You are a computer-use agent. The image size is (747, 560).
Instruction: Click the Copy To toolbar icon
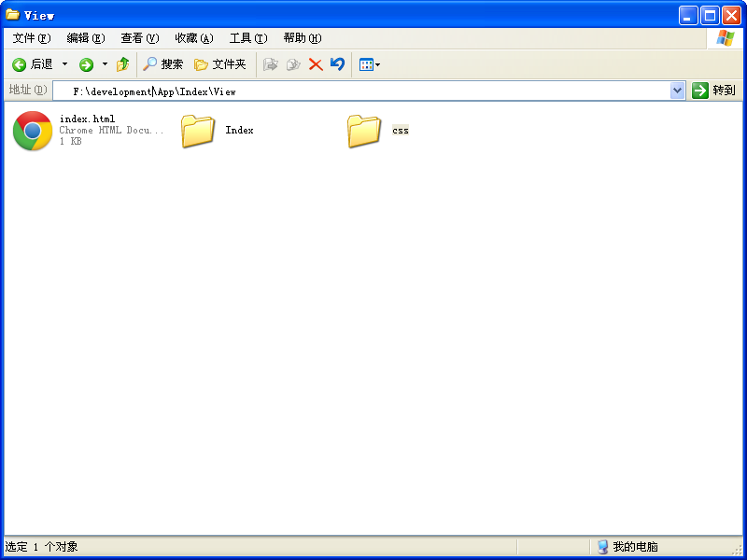(x=293, y=64)
